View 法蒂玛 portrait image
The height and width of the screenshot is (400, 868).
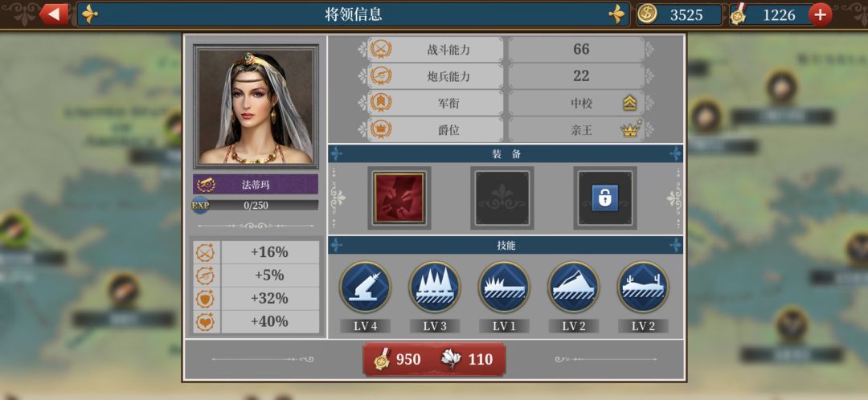pyautogui.click(x=256, y=107)
